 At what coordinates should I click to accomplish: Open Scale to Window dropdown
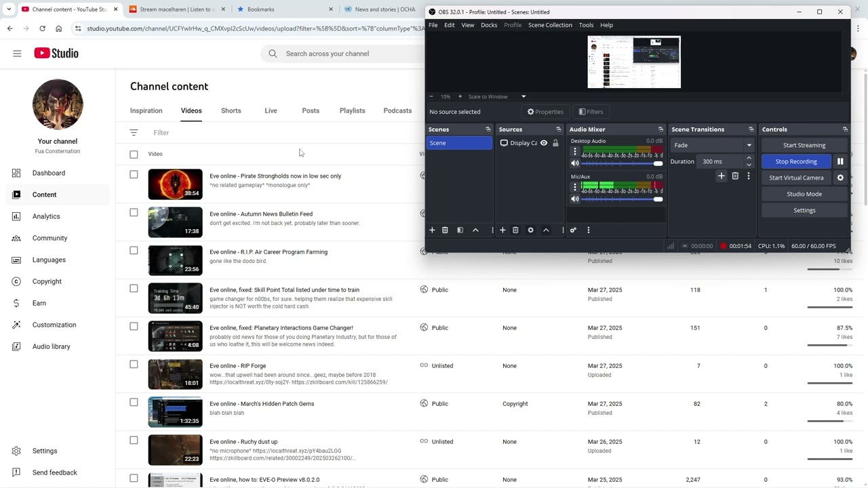(x=498, y=96)
